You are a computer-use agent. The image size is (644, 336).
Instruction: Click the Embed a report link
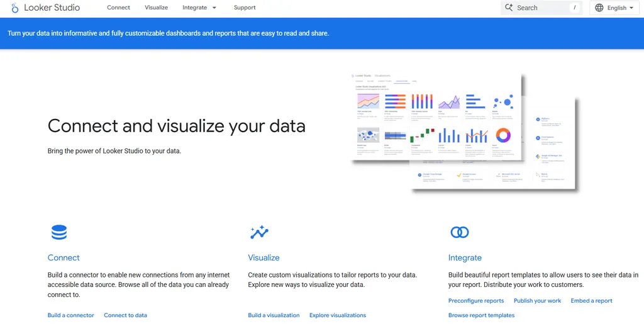[591, 301]
